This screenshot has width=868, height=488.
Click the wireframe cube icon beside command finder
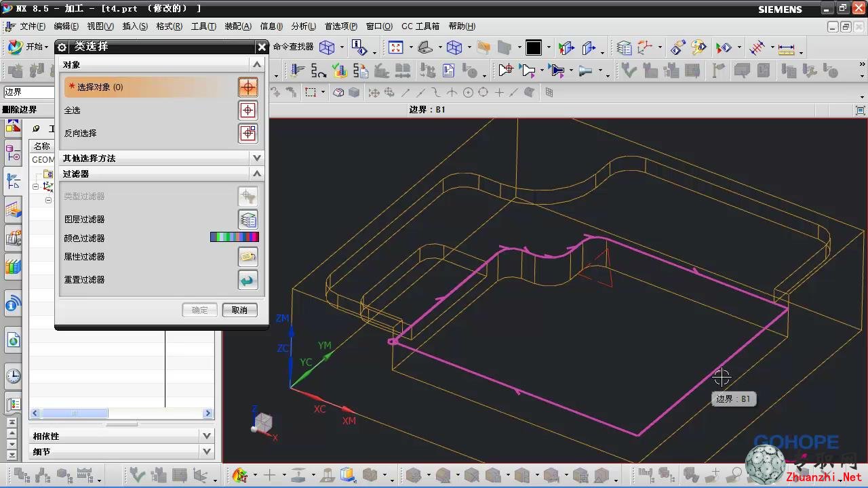[x=328, y=47]
